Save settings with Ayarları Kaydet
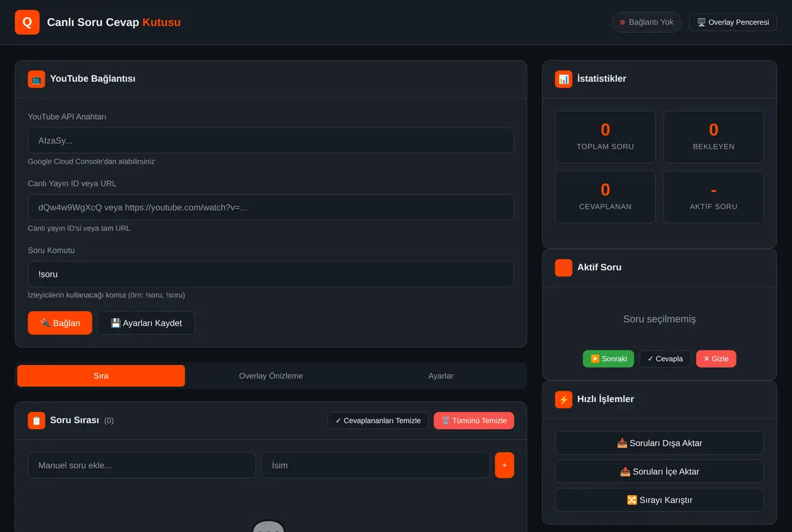The height and width of the screenshot is (532, 792). pyautogui.click(x=146, y=323)
